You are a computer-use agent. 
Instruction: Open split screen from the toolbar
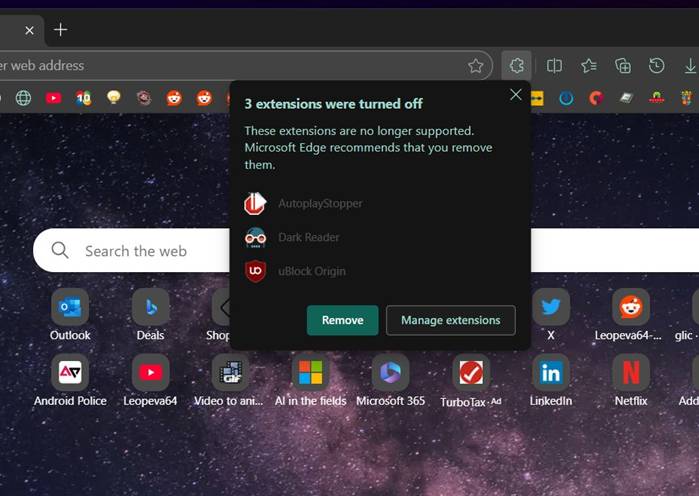click(554, 65)
